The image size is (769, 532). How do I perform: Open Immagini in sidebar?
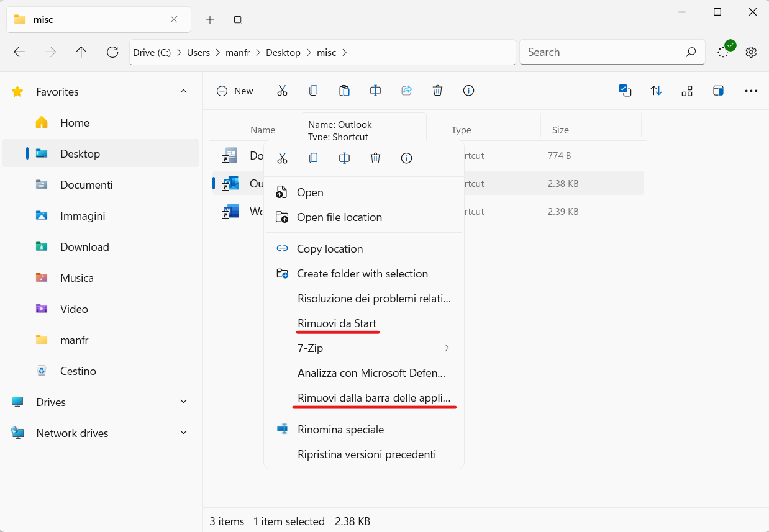point(101,216)
